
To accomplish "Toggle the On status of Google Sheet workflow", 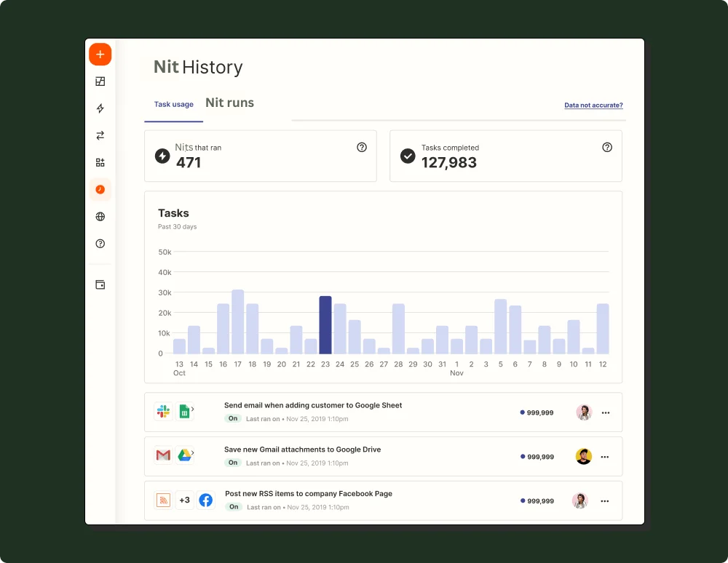I will (233, 419).
